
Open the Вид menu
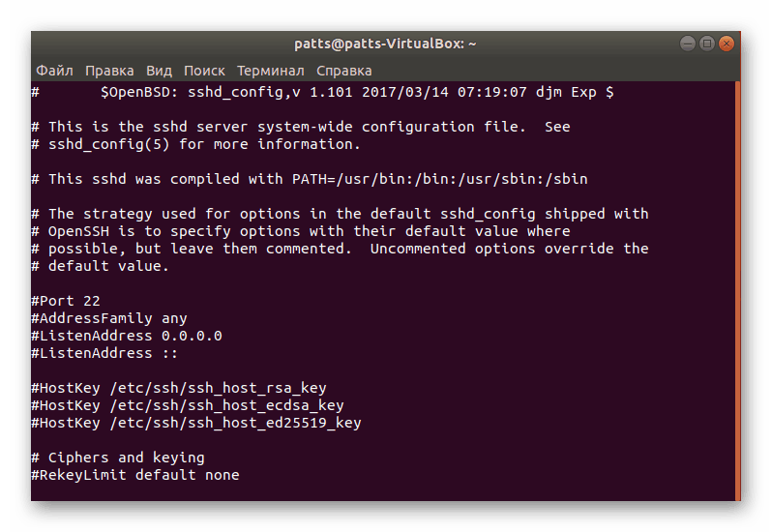[x=159, y=71]
